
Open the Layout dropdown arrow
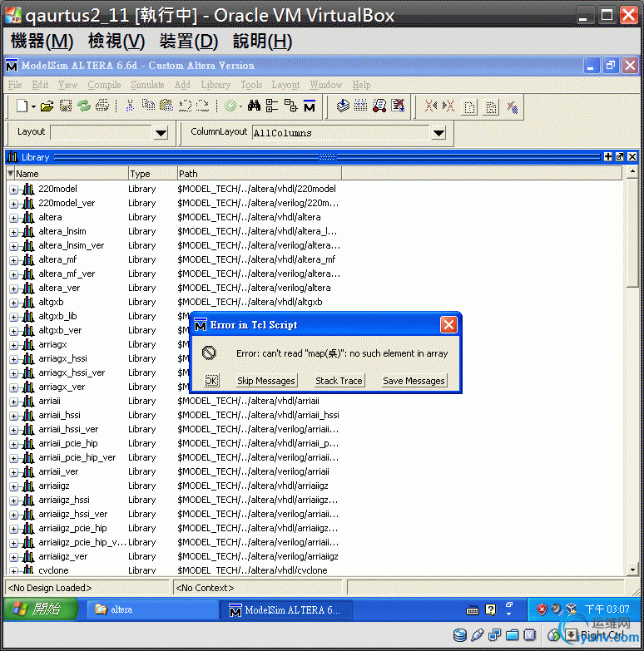coord(161,133)
